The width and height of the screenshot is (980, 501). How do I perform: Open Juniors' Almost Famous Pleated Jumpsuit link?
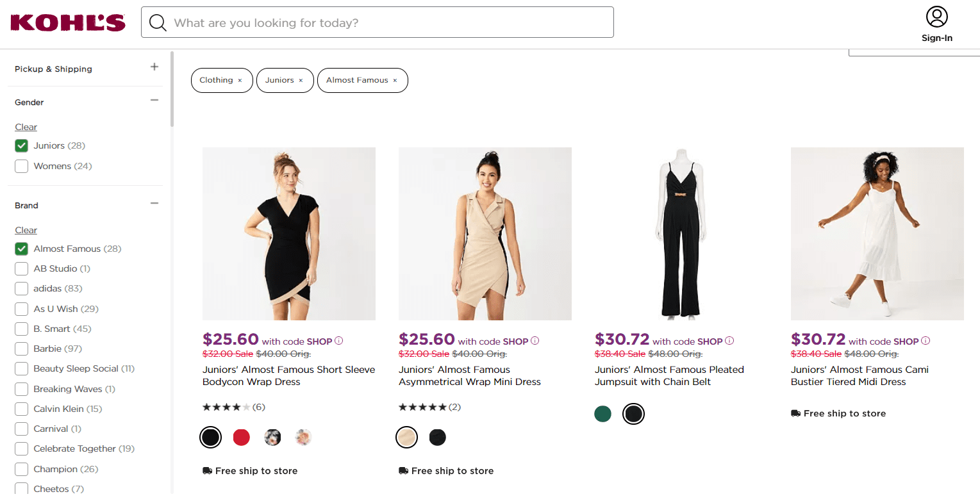[x=669, y=375]
